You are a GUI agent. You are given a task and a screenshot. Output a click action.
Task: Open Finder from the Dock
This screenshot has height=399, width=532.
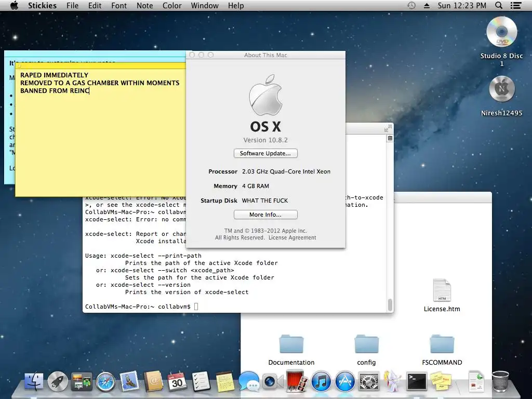(x=34, y=381)
